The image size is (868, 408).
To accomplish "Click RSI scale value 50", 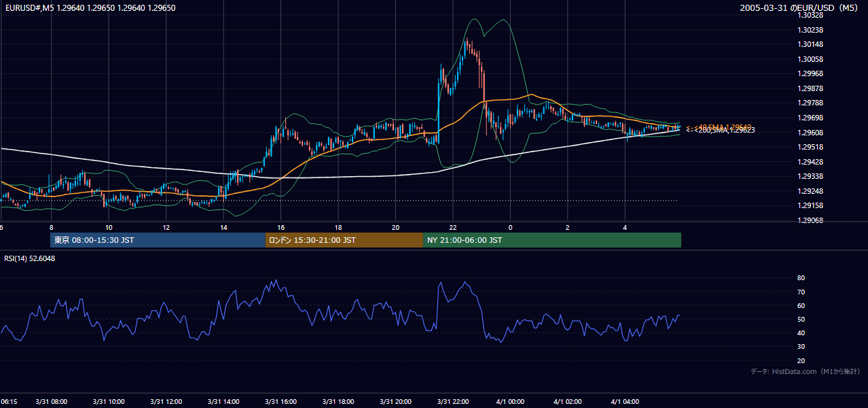I will pyautogui.click(x=801, y=319).
